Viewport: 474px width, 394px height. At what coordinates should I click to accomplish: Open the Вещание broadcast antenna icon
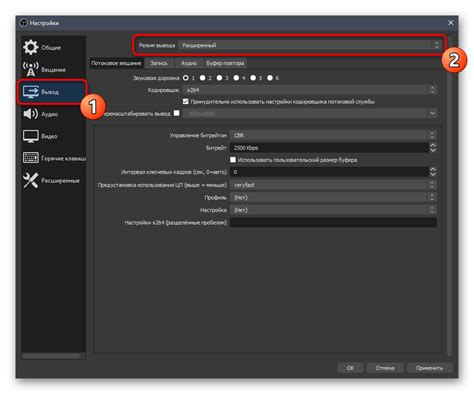[x=31, y=69]
